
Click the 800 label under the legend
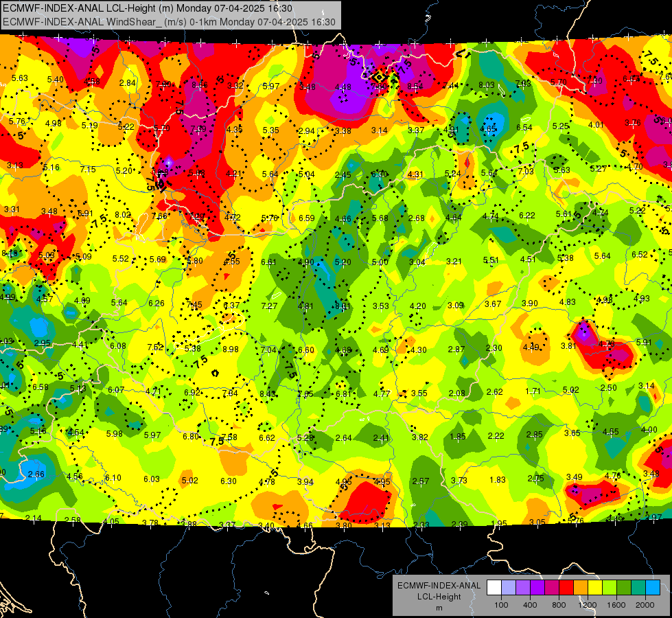coord(559,605)
